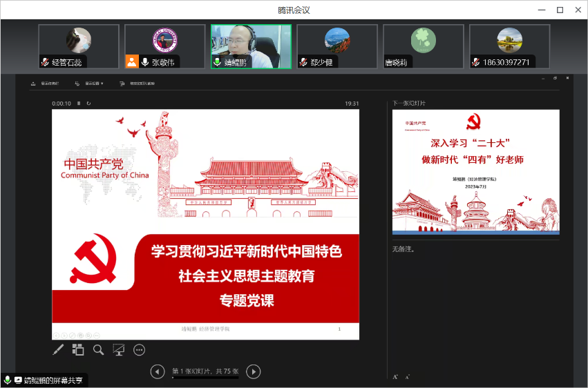Open the see-all-slides grid view

(x=78, y=350)
